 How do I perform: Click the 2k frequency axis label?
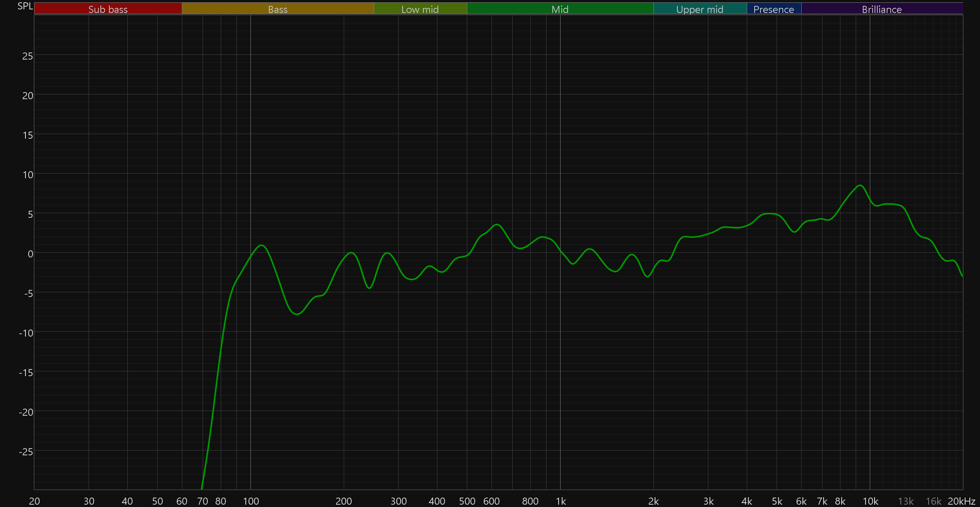coord(653,501)
